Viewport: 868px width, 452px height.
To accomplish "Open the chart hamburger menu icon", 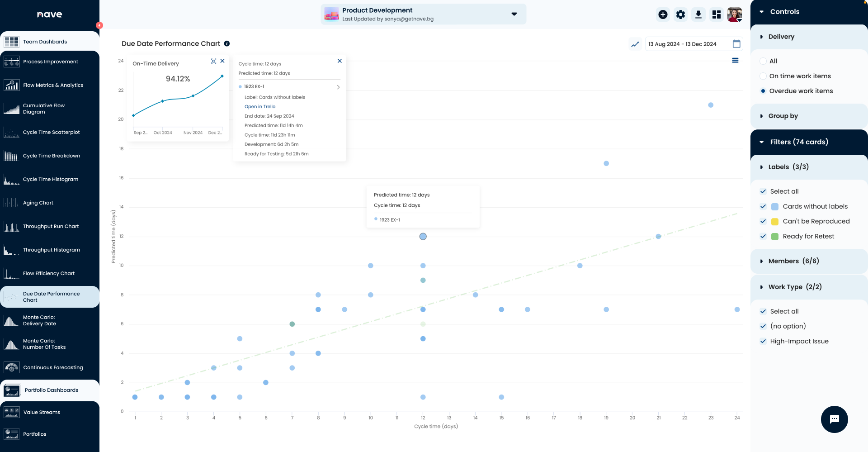I will (735, 61).
